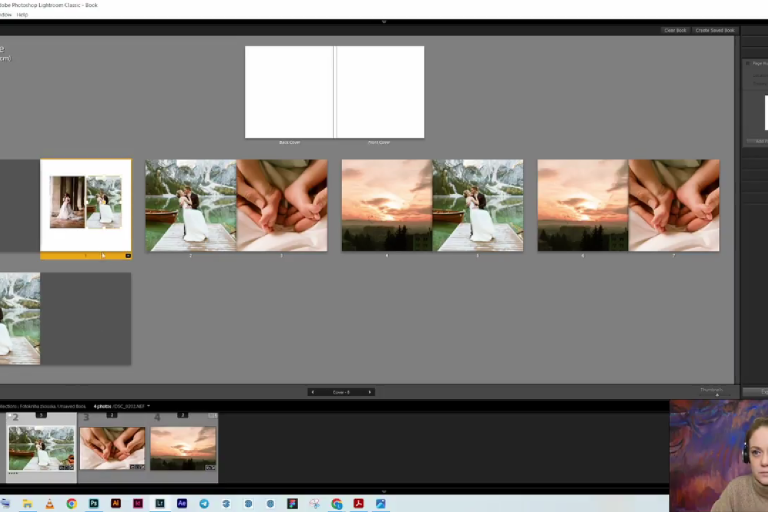Select the Back Cover page
This screenshot has width=768, height=512.
289,92
